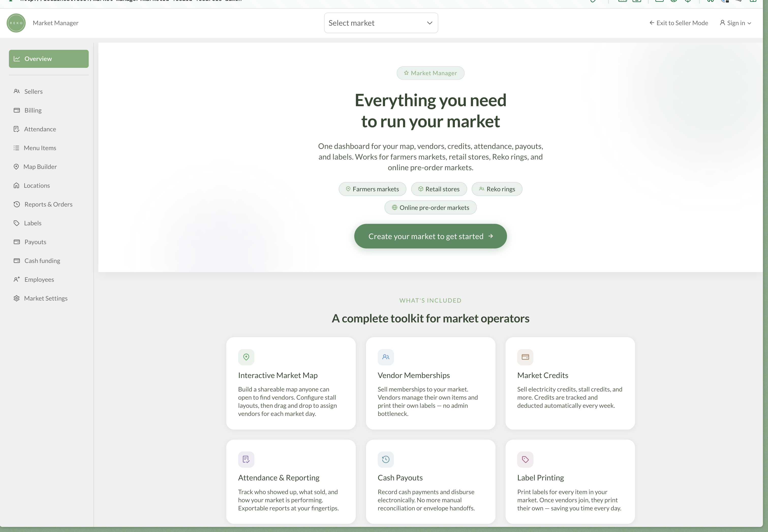Viewport: 768px width, 532px height.
Task: Click the Exit to Seller Mode link
Action: click(678, 23)
